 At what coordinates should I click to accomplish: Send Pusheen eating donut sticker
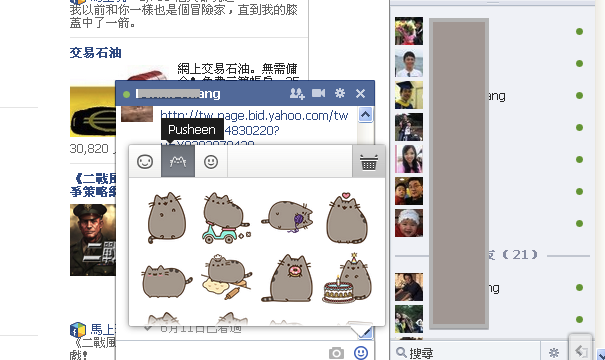(x=287, y=278)
